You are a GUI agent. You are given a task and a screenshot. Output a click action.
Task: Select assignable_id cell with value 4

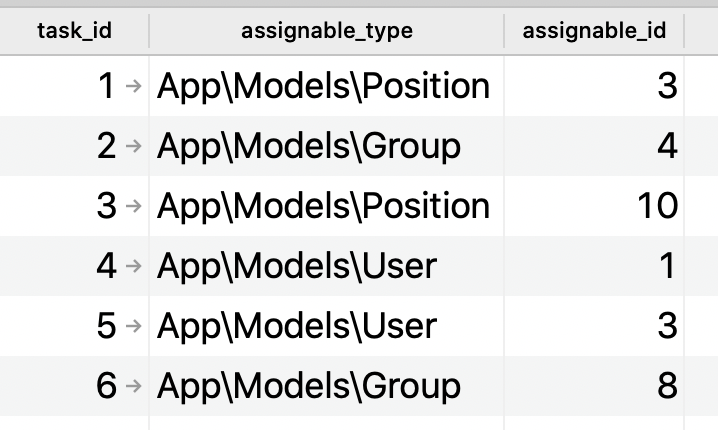pyautogui.click(x=594, y=146)
